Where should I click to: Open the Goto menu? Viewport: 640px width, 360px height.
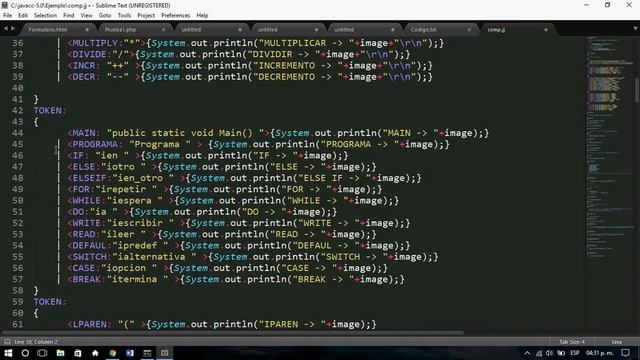pos(105,16)
